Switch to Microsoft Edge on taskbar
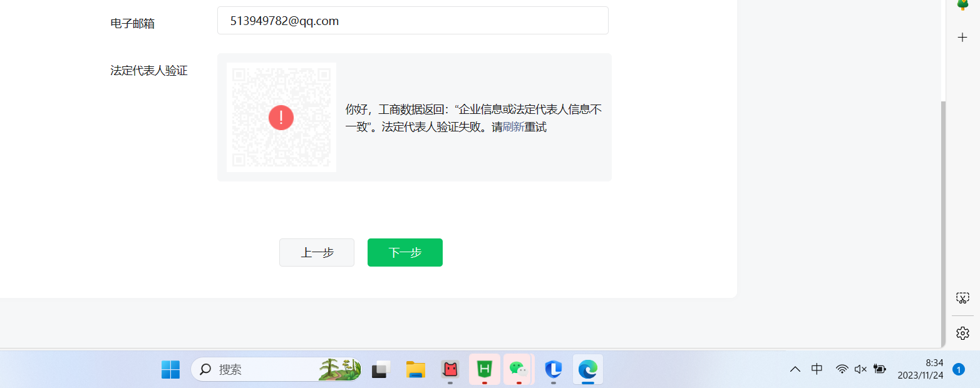980x388 pixels. (x=588, y=369)
